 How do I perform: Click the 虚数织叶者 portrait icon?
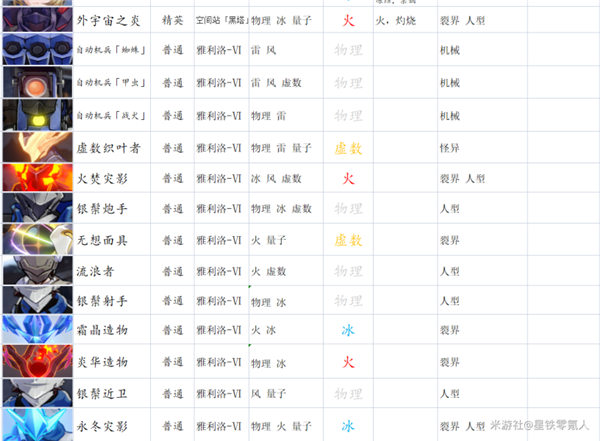click(x=36, y=147)
